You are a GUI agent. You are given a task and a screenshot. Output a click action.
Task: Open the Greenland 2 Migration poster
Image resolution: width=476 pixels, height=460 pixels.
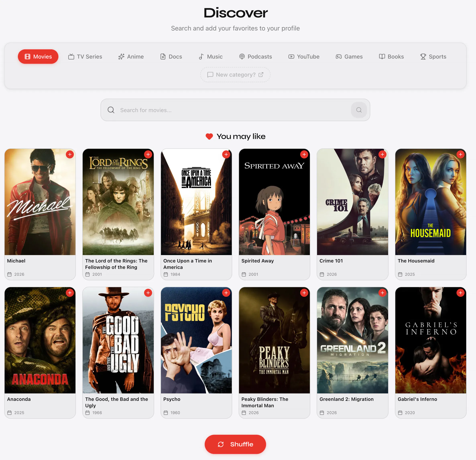352,340
